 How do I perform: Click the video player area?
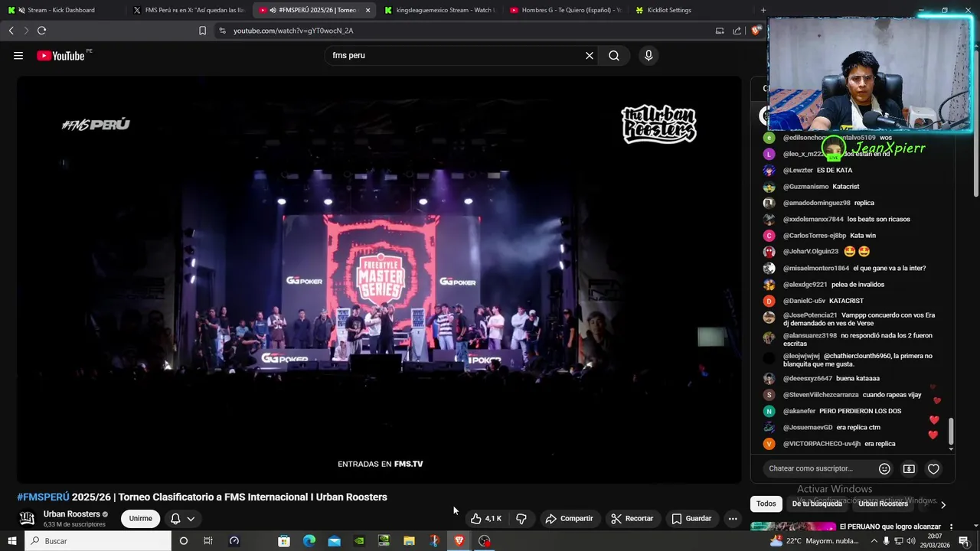point(379,280)
